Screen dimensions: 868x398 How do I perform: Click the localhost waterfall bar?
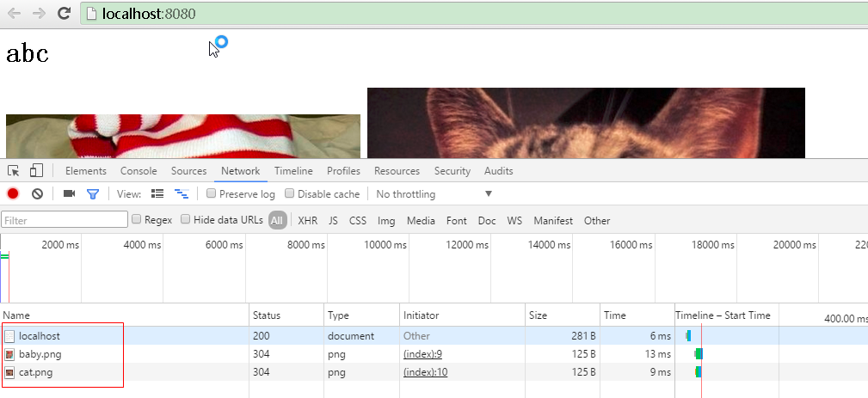[688, 335]
